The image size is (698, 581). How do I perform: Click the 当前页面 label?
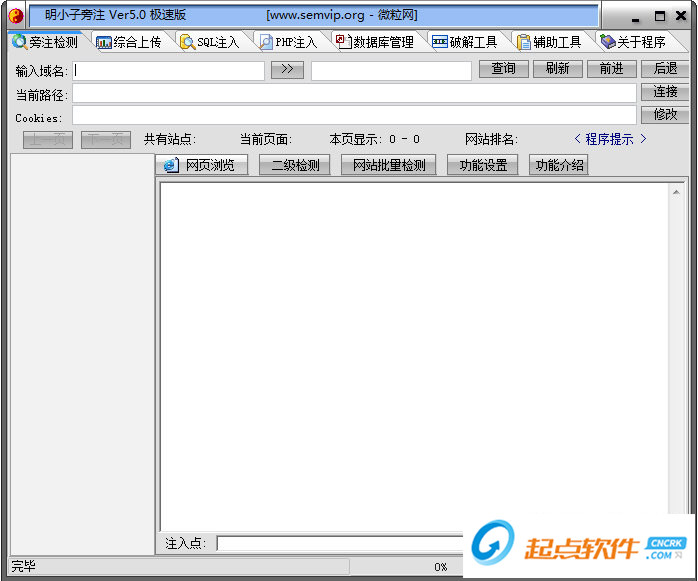click(x=266, y=139)
